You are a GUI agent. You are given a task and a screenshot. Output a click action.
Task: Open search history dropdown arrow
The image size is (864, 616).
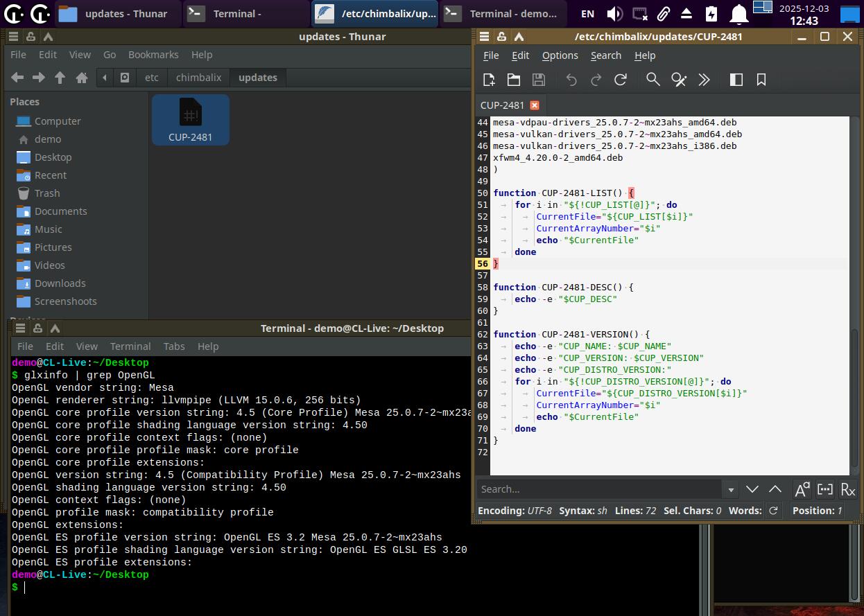click(730, 489)
